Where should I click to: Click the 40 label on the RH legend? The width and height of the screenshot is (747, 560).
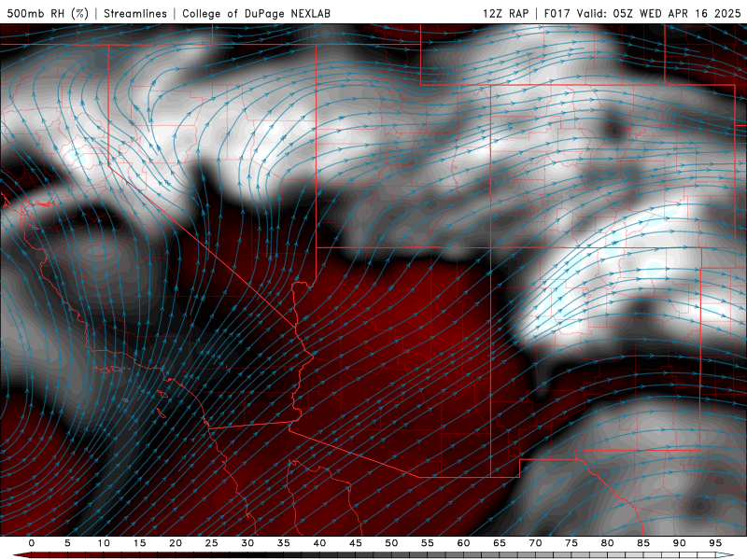(x=319, y=543)
